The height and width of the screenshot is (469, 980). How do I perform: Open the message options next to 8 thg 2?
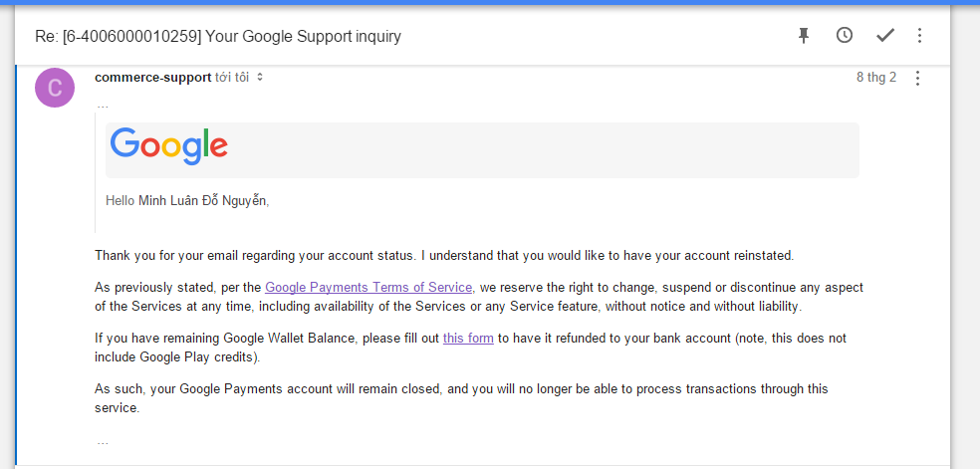(917, 78)
